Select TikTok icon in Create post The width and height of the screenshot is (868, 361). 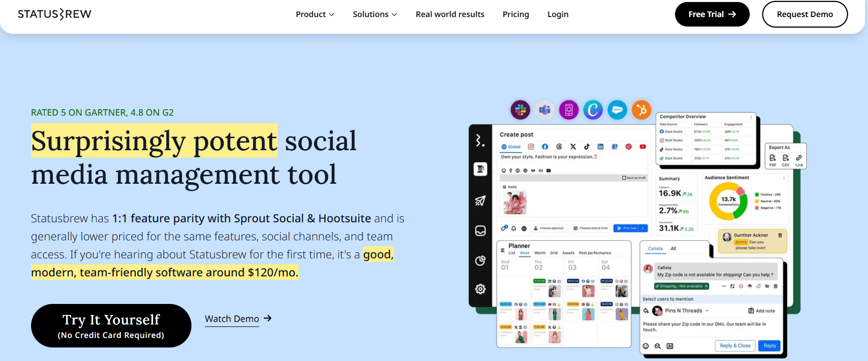(586, 147)
